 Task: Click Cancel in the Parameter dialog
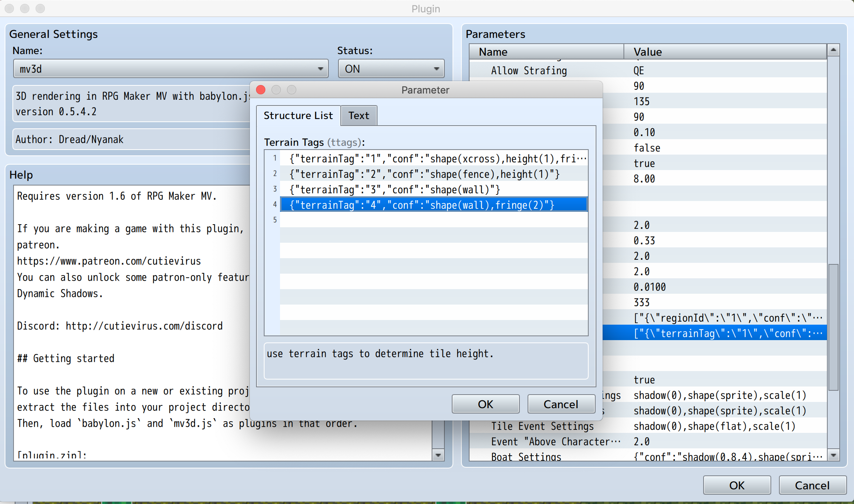pos(561,404)
